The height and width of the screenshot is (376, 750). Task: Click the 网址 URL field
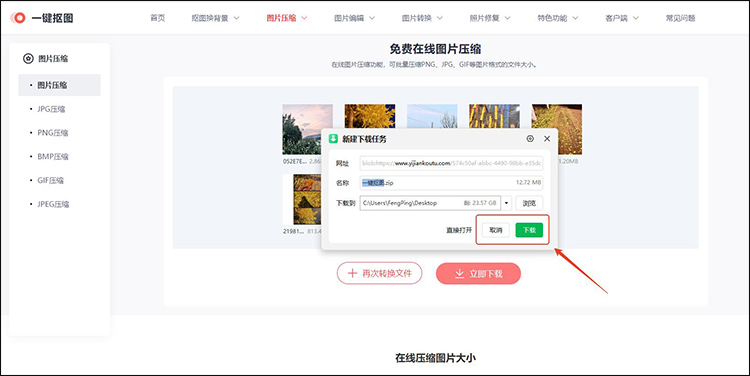coord(451,163)
